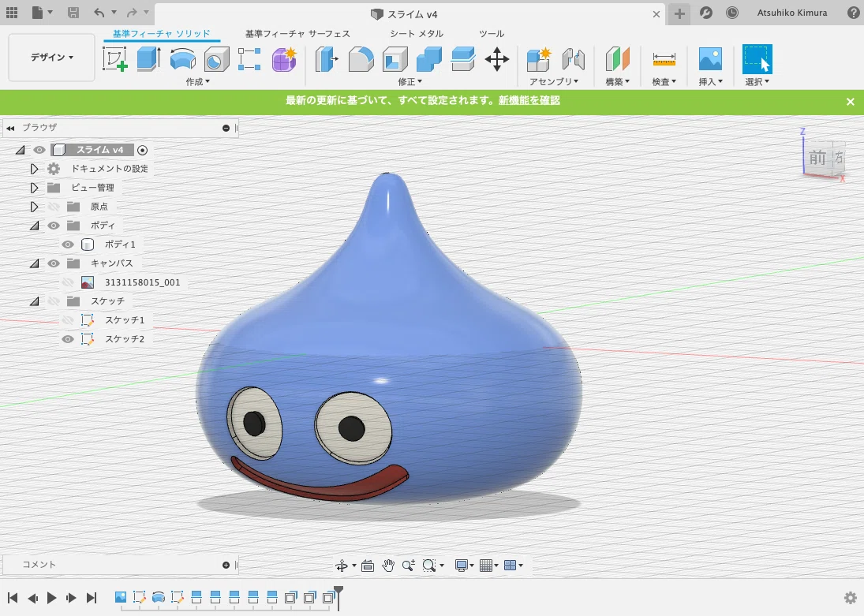Click the 前 face on the ViewCube
Image resolution: width=864 pixels, height=616 pixels.
click(817, 158)
